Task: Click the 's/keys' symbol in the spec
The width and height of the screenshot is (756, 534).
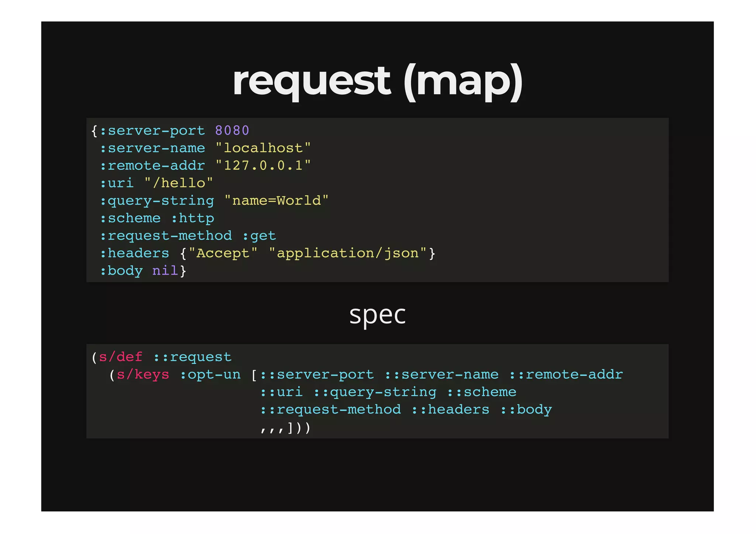Action: point(143,375)
